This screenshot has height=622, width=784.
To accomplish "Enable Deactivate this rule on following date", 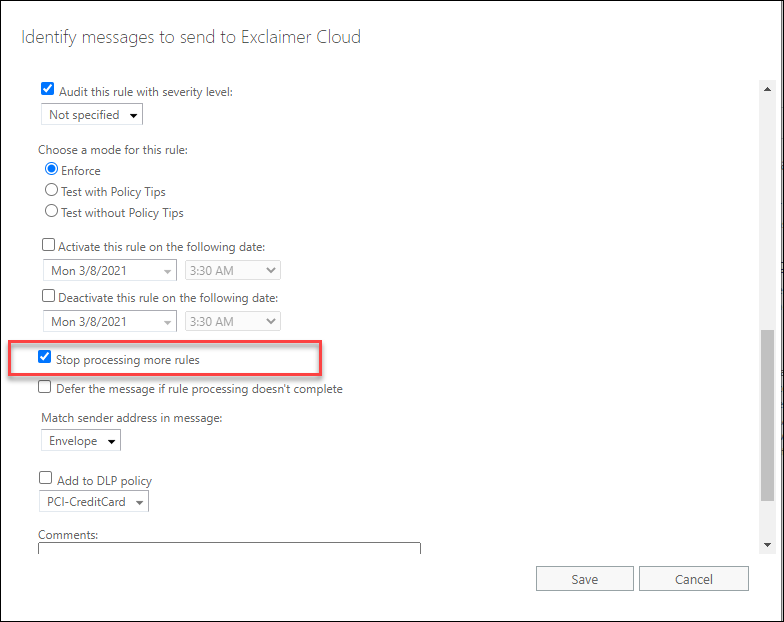I will pyautogui.click(x=48, y=297).
